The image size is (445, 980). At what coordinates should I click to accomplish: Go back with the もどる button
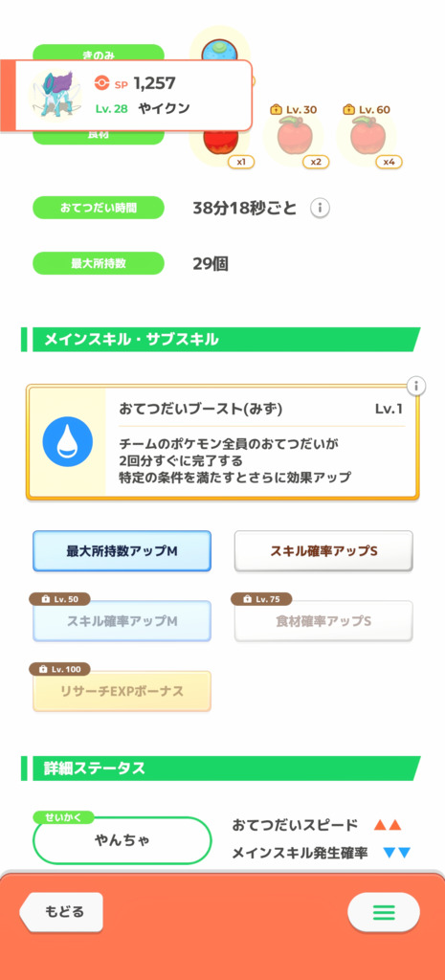61,912
